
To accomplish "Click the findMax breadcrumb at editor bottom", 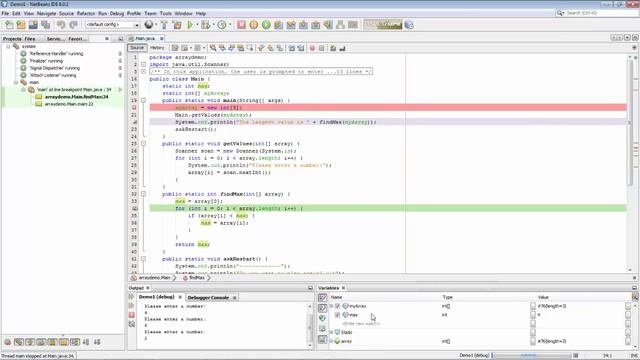I will [x=196, y=278].
